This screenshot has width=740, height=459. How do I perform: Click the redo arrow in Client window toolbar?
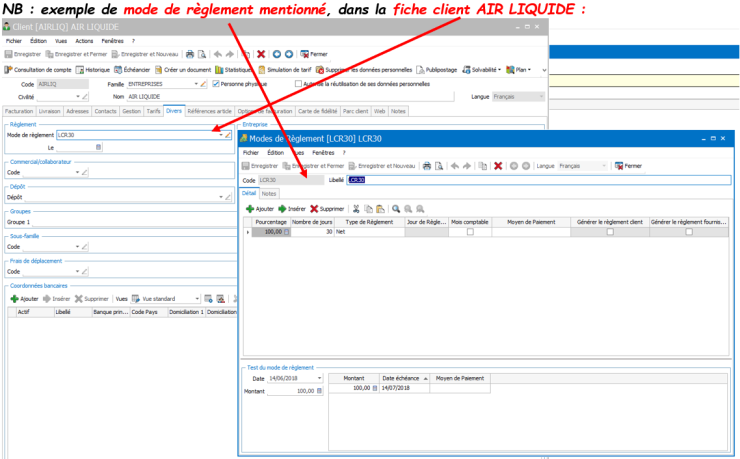pyautogui.click(x=230, y=54)
